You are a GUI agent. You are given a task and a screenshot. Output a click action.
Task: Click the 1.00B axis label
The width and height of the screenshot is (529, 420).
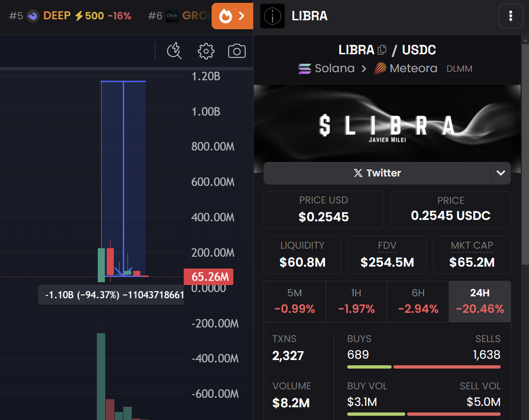coord(206,111)
